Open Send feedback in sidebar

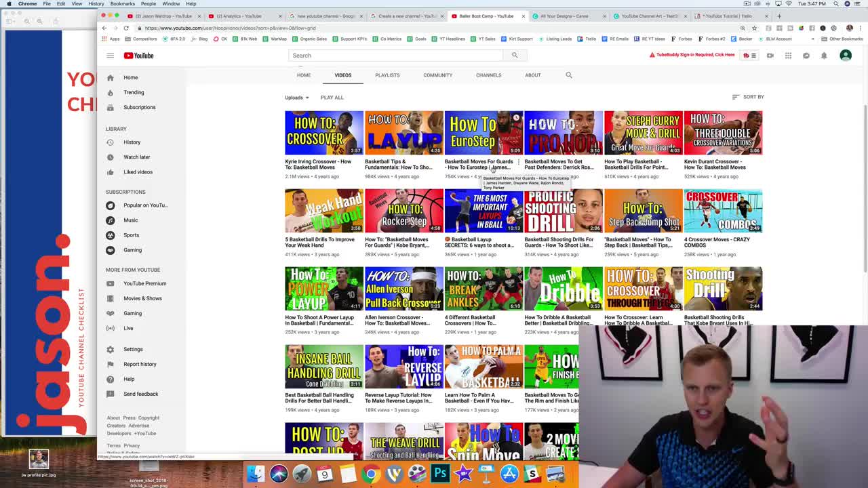[x=140, y=394]
